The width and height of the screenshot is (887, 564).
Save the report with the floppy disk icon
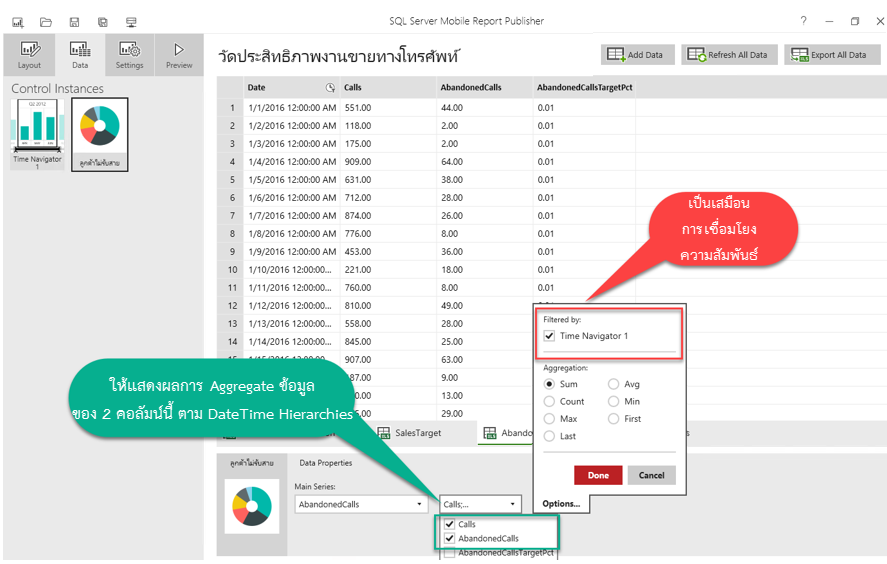pos(74,23)
